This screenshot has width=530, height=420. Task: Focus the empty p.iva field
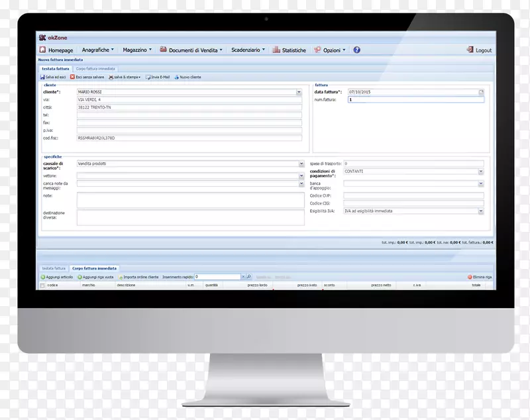click(189, 131)
